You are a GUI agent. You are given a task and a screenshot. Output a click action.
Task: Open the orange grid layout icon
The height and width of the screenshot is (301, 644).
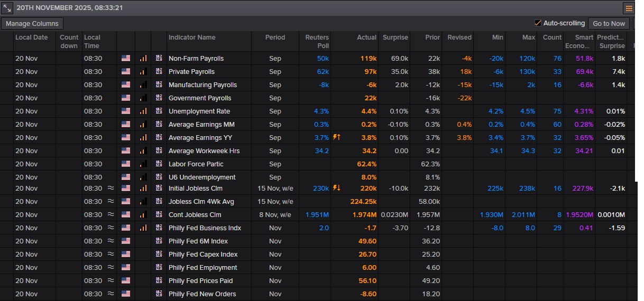(x=628, y=8)
